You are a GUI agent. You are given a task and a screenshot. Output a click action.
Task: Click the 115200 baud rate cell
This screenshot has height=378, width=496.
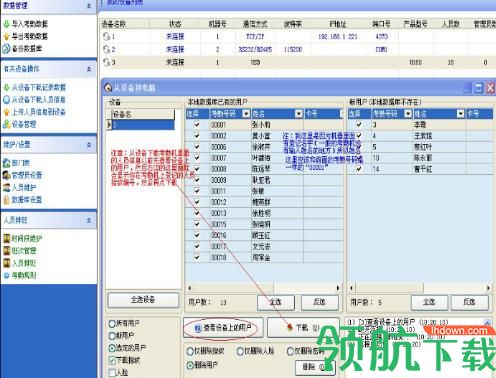point(293,49)
